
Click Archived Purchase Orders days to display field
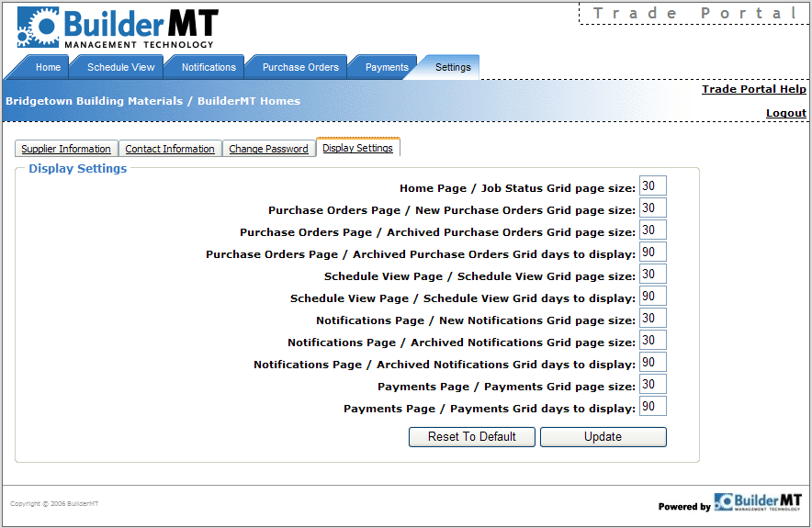click(x=652, y=253)
